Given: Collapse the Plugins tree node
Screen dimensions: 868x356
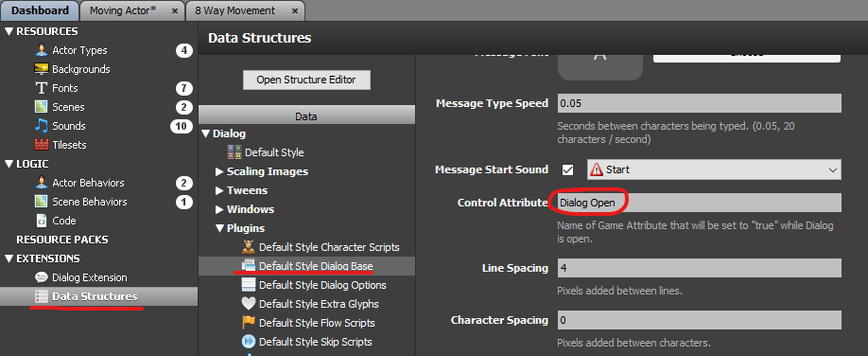Looking at the screenshot, I should pos(219,228).
